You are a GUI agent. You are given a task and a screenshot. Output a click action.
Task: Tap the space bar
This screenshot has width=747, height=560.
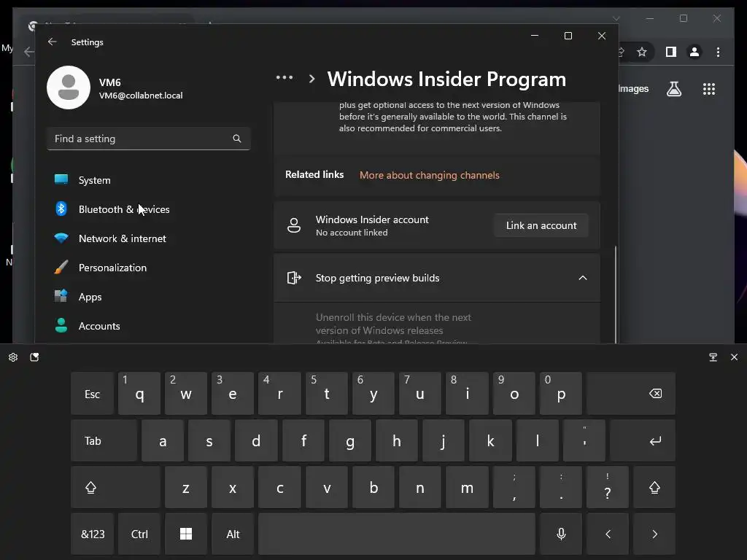pos(397,534)
